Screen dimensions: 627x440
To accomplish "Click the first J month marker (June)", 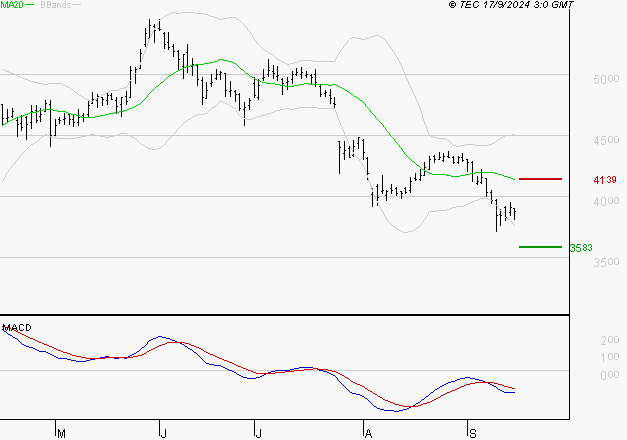I will coord(163,434).
